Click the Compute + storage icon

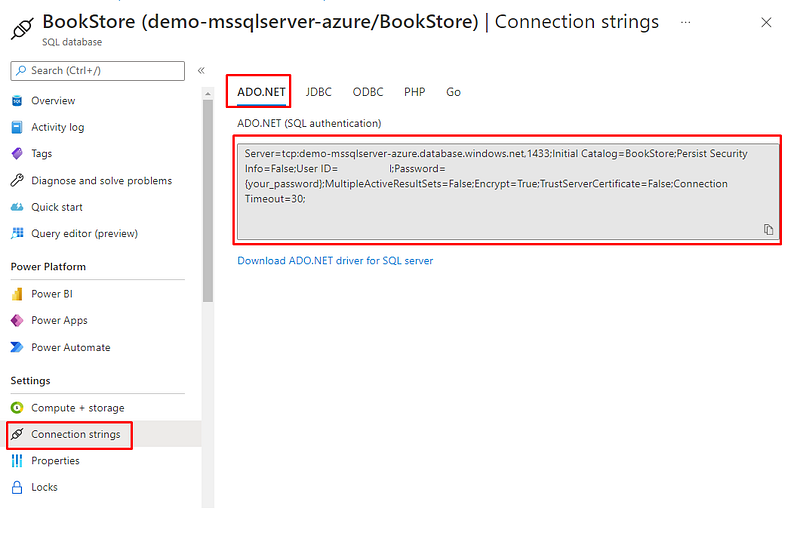tap(17, 408)
